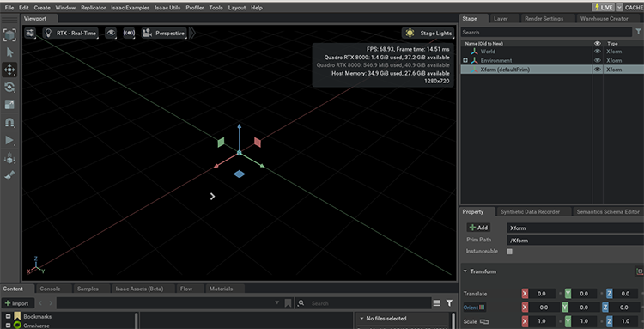Open the Content browser list-view options icon
The width and height of the screenshot is (644, 329).
tap(436, 303)
